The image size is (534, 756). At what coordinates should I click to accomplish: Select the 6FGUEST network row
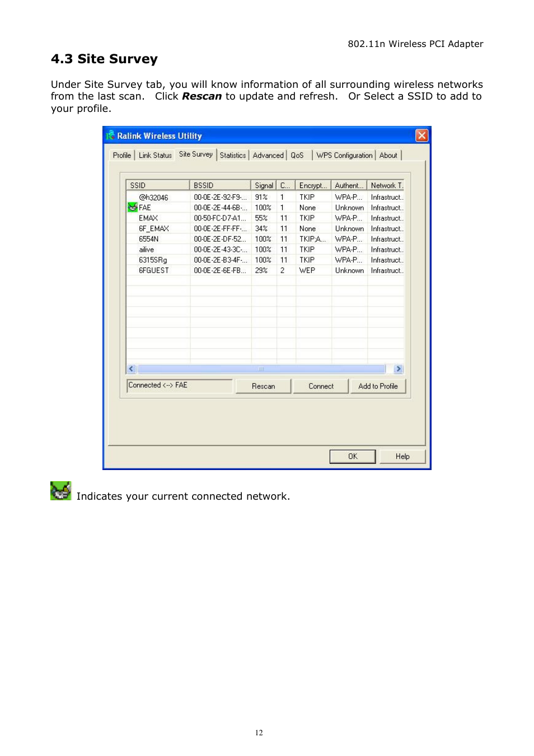265,270
